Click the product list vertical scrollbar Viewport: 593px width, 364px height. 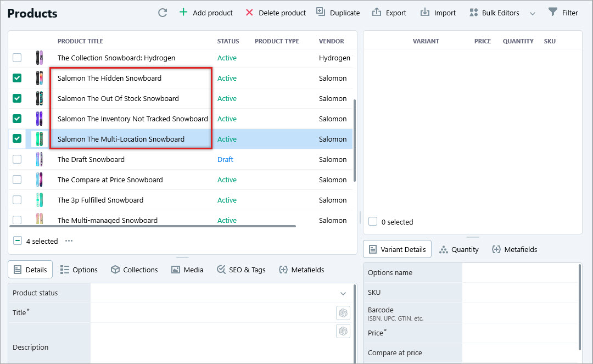(x=354, y=141)
